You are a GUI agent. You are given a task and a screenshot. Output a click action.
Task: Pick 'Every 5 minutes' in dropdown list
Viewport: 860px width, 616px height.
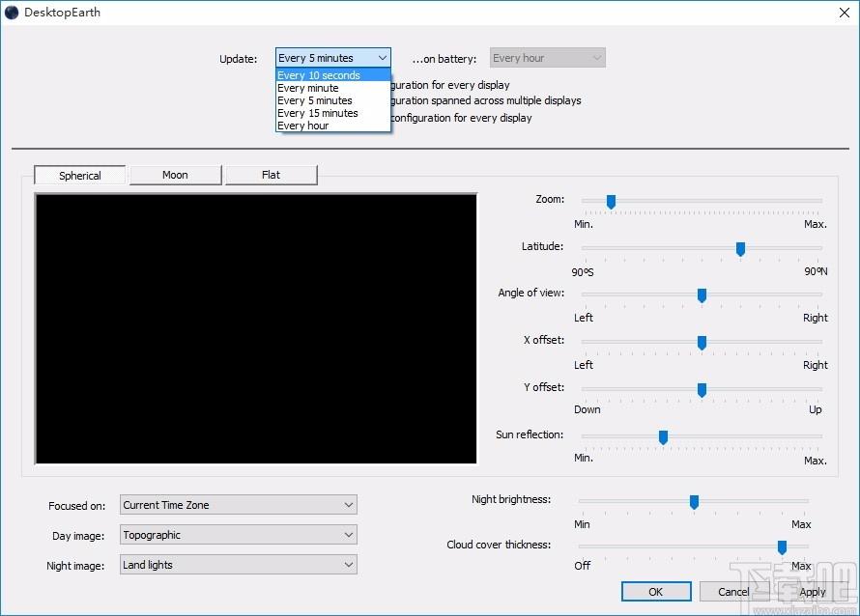(333, 100)
